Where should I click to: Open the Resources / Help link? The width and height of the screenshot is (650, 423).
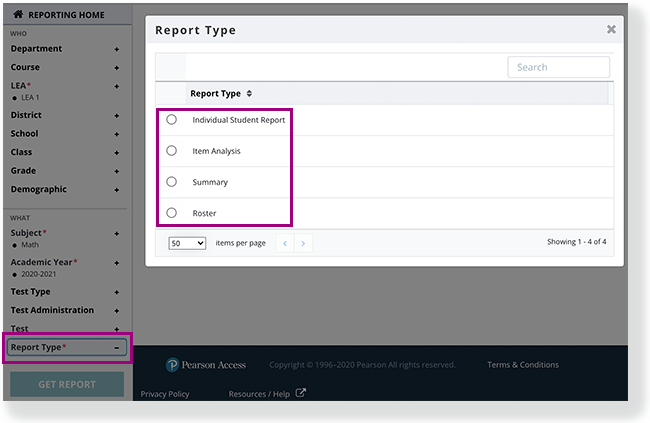[259, 394]
